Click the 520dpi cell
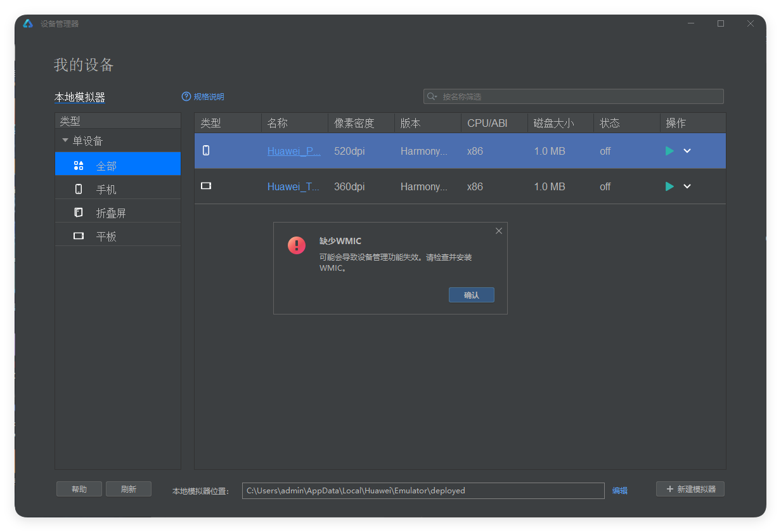Screen dimensions: 781x532 (349, 151)
